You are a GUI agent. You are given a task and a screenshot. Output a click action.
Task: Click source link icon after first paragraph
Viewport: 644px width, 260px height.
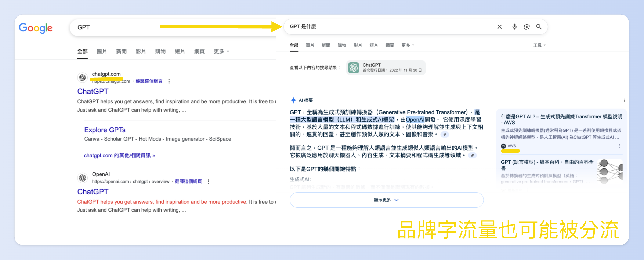coord(445,134)
